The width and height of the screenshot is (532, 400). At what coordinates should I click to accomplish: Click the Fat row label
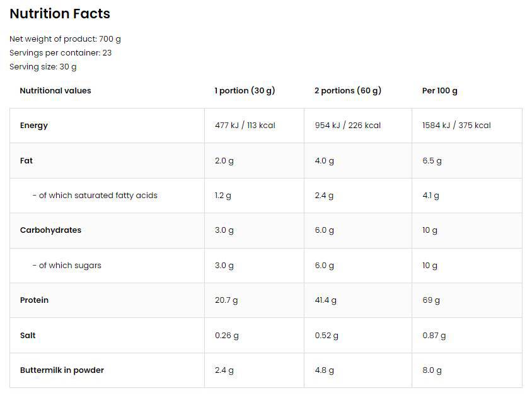coord(26,161)
